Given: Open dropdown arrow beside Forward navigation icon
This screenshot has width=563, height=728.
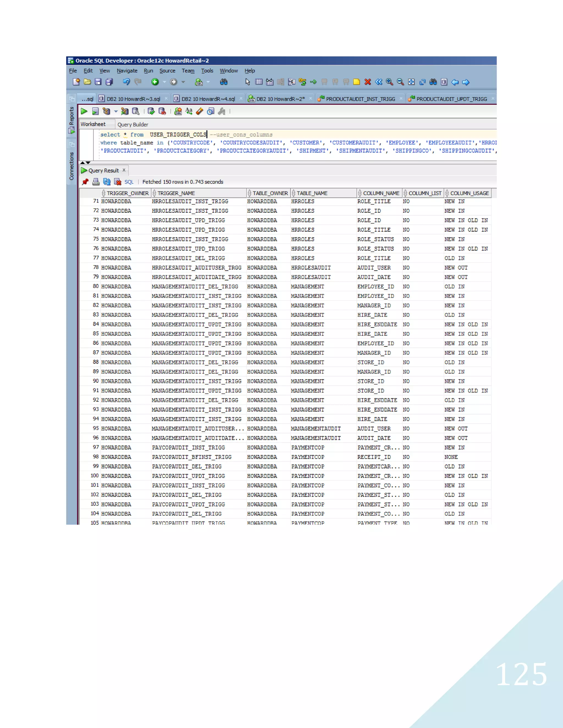Looking at the screenshot, I should click(x=183, y=82).
